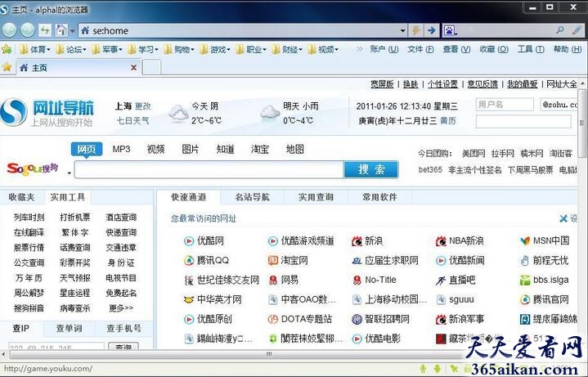Open the 中华英才网 shortcut

[213, 299]
